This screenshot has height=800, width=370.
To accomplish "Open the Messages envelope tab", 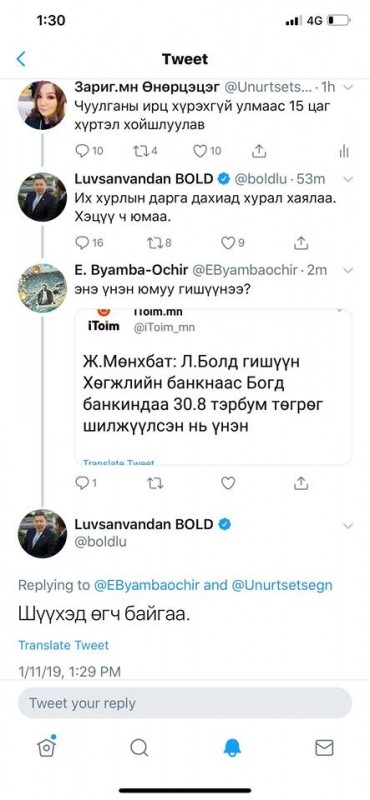I will [324, 748].
